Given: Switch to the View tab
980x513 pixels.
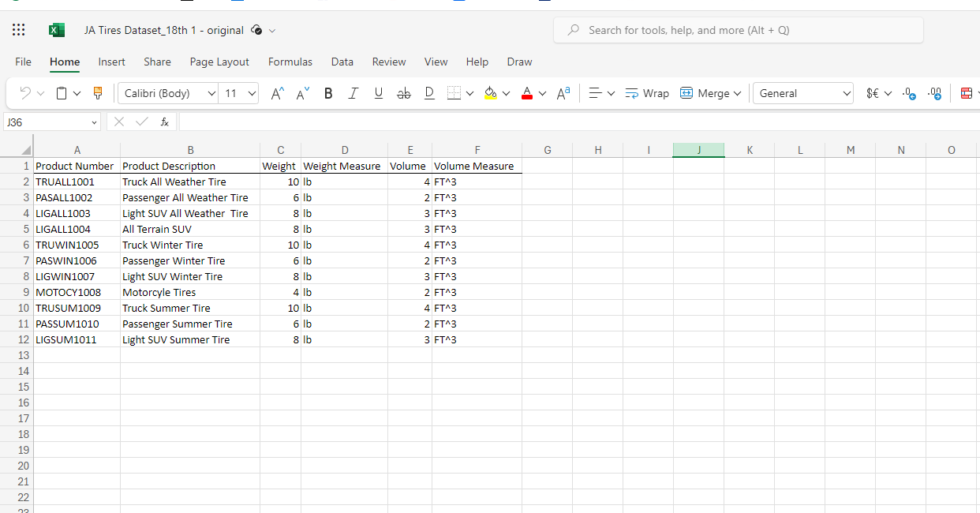Looking at the screenshot, I should pos(436,62).
